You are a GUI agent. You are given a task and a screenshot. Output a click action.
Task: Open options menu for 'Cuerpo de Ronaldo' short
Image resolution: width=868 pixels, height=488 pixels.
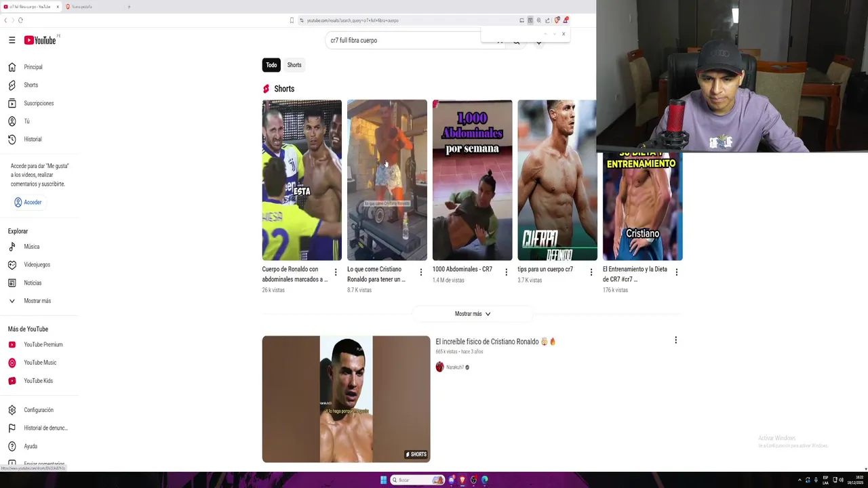coord(336,272)
